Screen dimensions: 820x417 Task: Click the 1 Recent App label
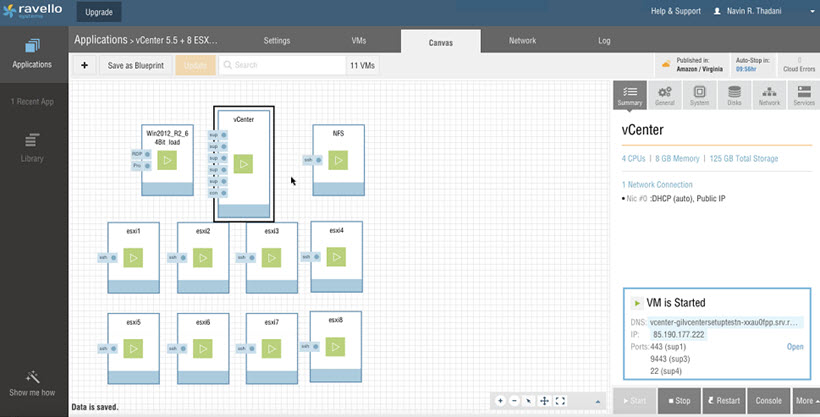(x=32, y=102)
